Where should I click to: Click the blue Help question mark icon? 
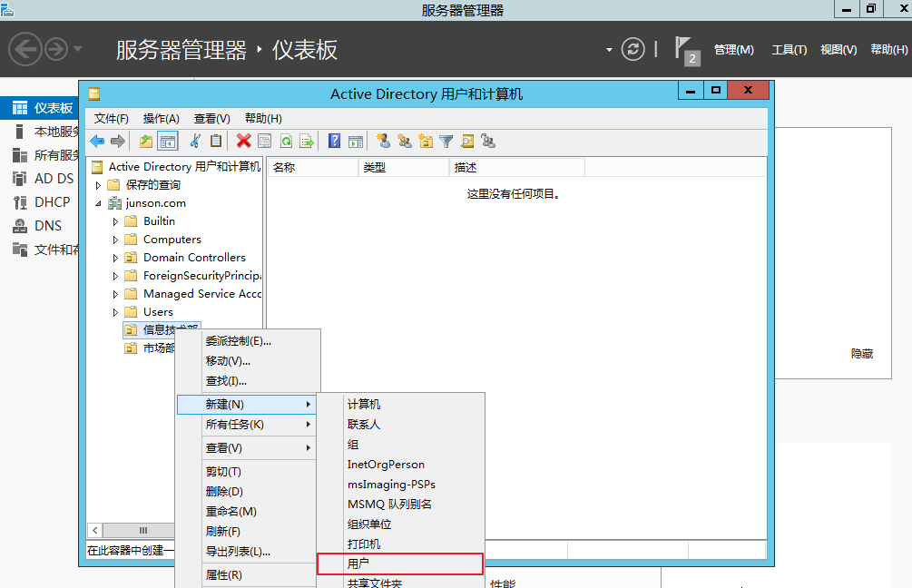pos(335,141)
